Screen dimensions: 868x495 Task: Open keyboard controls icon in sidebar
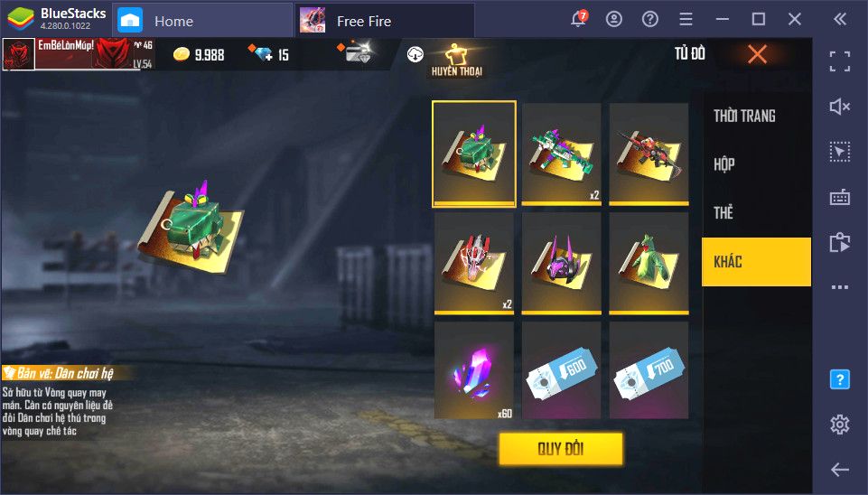pyautogui.click(x=840, y=197)
